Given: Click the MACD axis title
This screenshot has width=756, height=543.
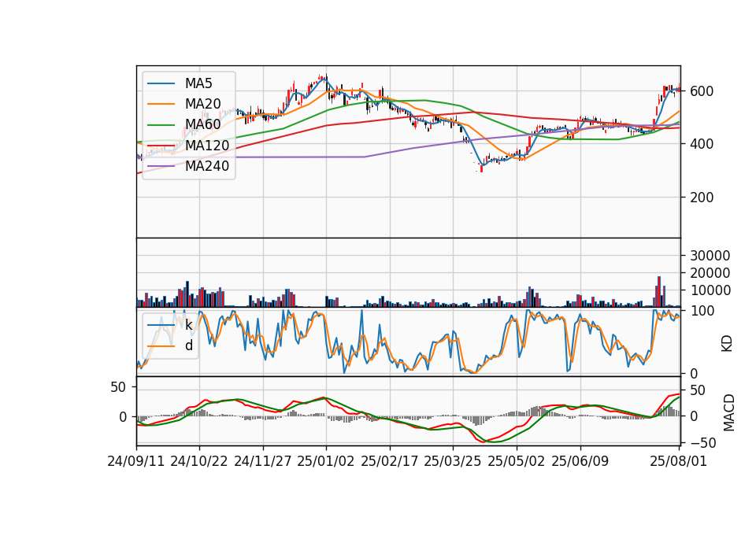Looking at the screenshot, I should [729, 412].
